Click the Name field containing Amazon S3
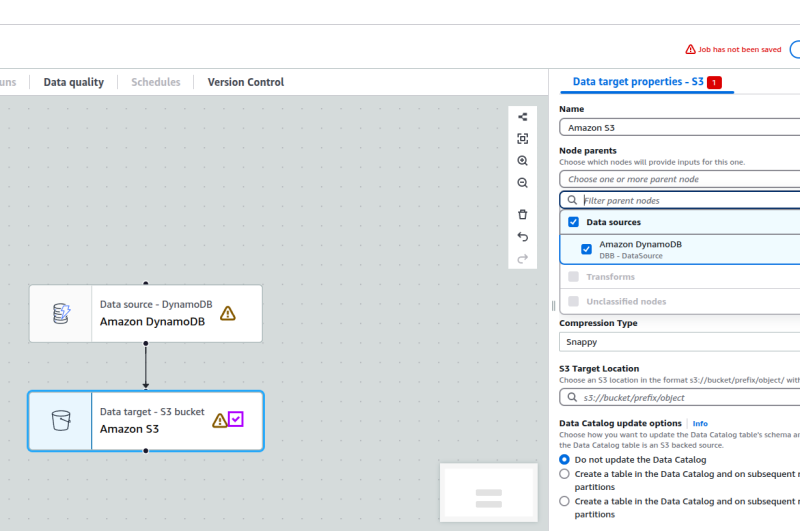The image size is (800, 531). [x=680, y=128]
